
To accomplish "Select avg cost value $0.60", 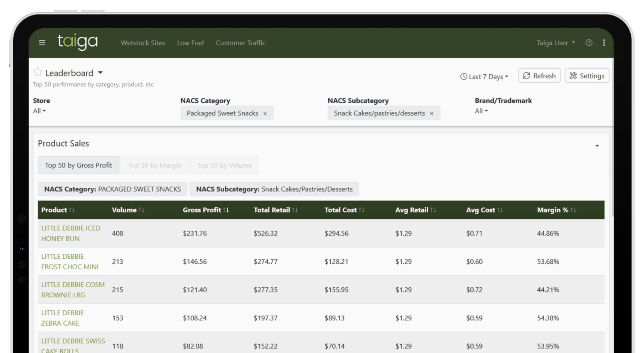I will [x=474, y=262].
